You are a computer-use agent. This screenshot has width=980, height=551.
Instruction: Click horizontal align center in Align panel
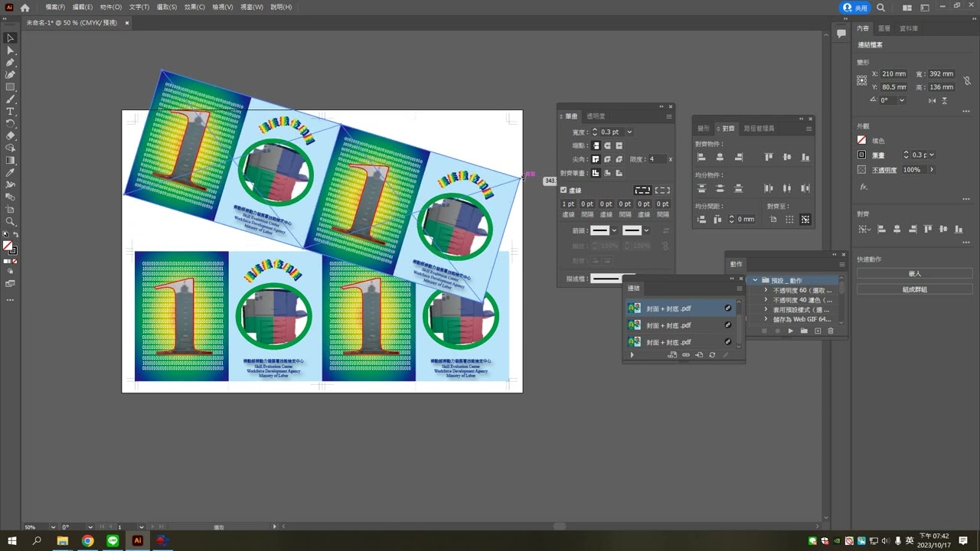720,157
